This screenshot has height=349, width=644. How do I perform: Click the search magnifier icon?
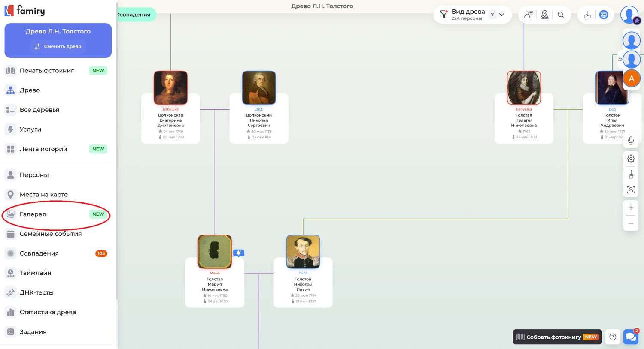click(561, 15)
